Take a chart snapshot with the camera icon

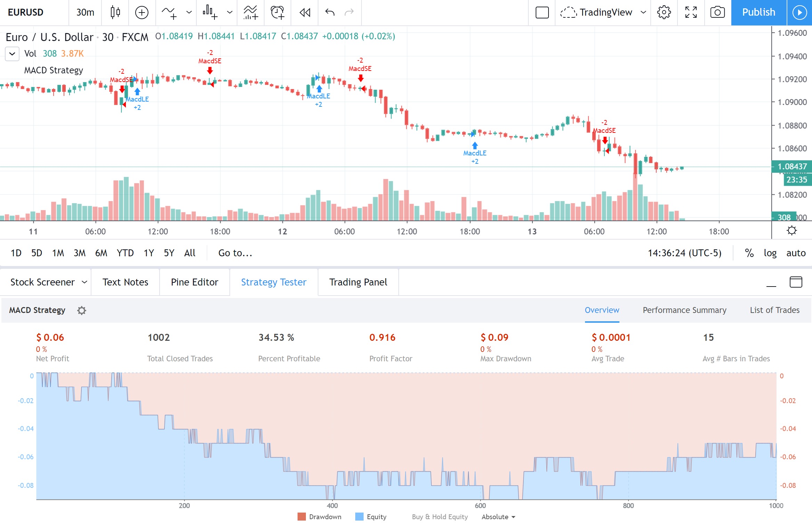pyautogui.click(x=717, y=13)
